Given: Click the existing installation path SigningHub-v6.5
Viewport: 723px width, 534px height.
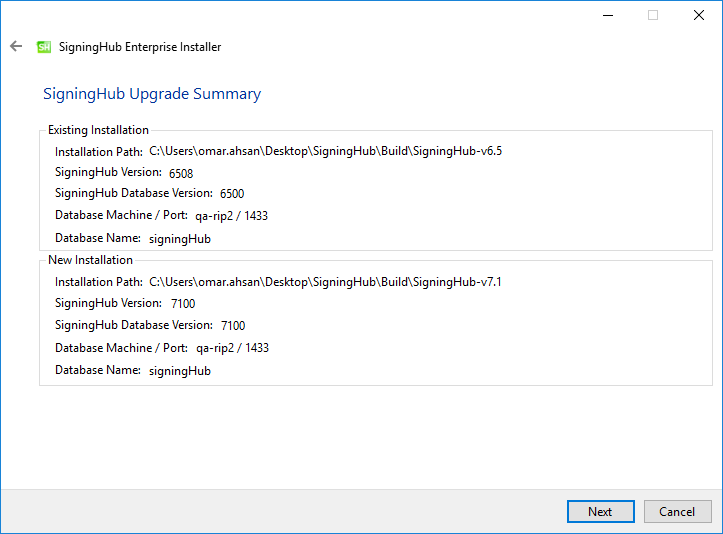Looking at the screenshot, I should tap(326, 151).
